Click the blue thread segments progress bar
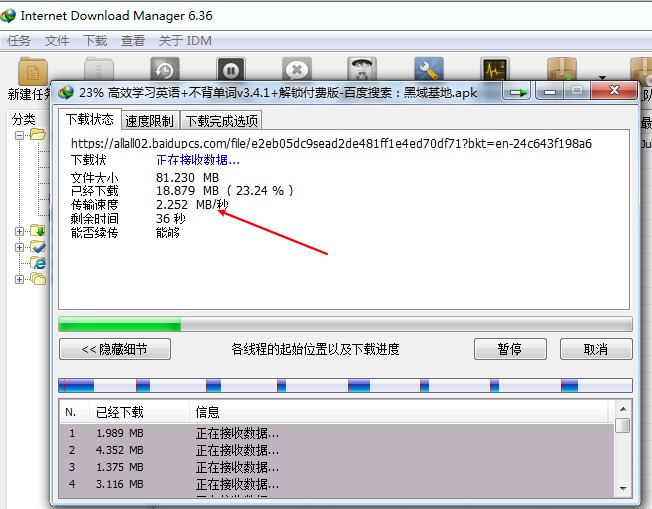This screenshot has height=509, width=652. [345, 385]
